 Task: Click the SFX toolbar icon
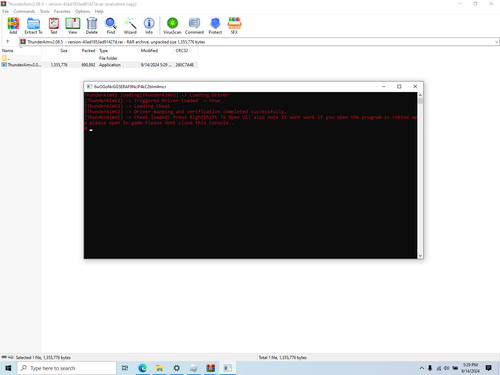pos(234,26)
